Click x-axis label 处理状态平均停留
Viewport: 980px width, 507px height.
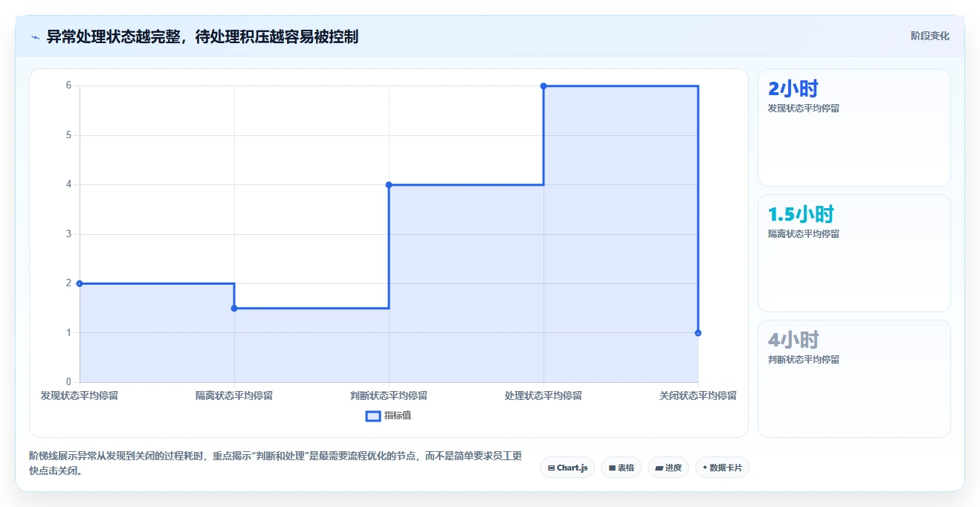tap(544, 395)
